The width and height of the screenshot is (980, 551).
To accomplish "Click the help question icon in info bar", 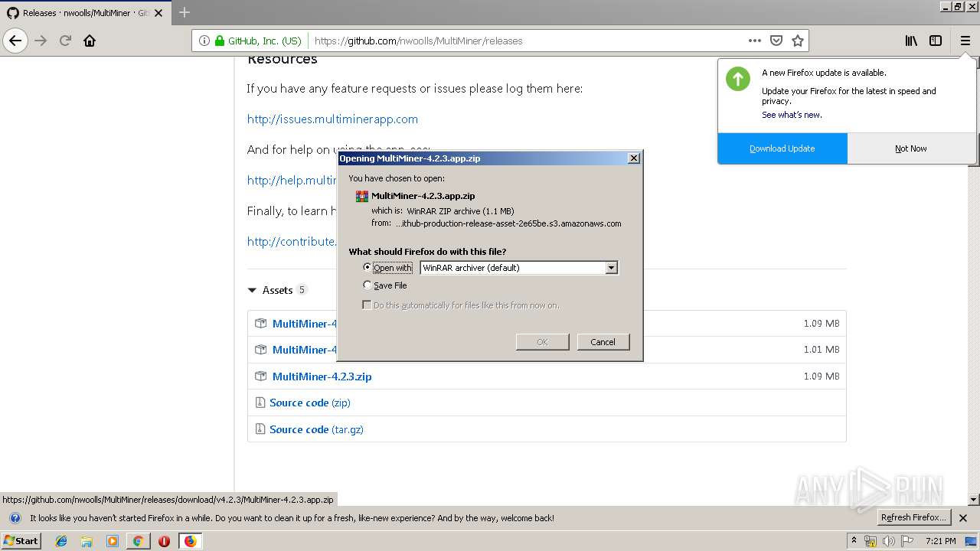I will [x=15, y=518].
